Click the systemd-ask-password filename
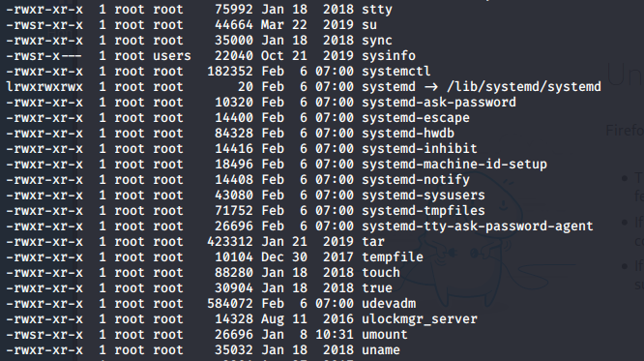The height and width of the screenshot is (361, 644). click(439, 103)
